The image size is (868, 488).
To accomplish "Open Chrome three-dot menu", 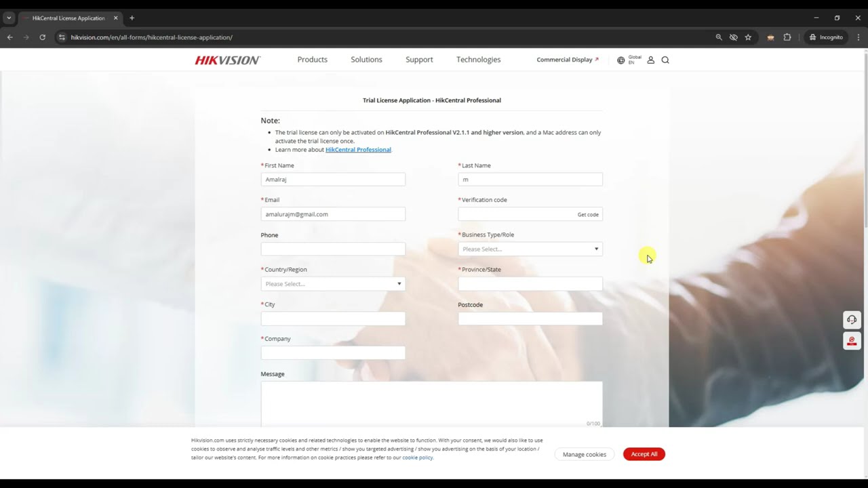I will [859, 37].
